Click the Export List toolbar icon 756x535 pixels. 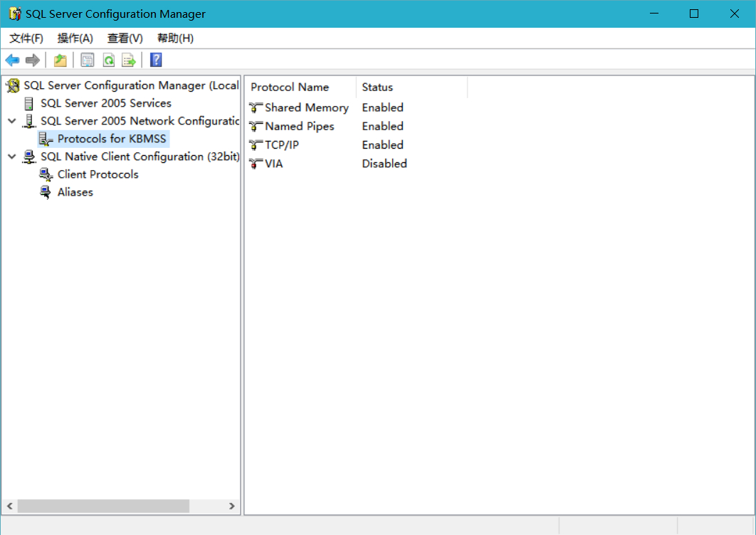(129, 60)
